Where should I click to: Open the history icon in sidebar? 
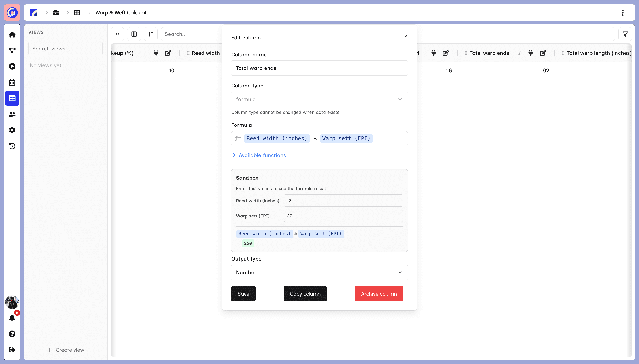coord(12,146)
